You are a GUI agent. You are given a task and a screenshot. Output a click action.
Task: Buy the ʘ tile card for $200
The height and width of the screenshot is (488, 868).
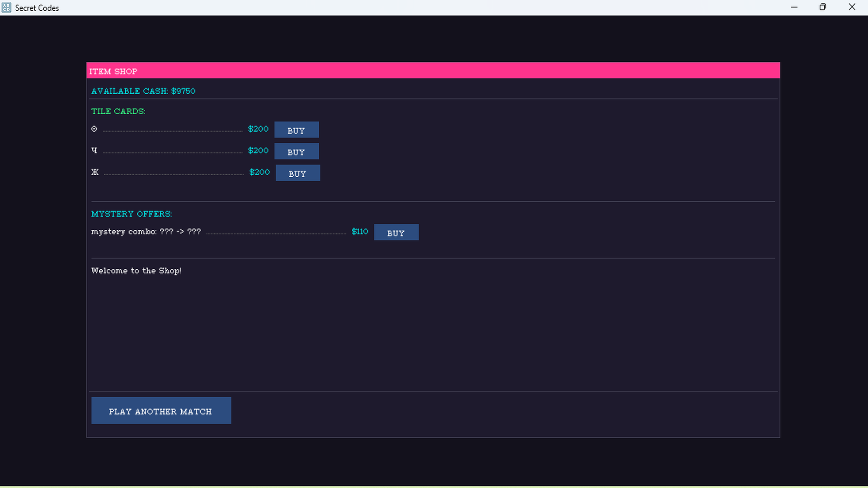point(297,130)
